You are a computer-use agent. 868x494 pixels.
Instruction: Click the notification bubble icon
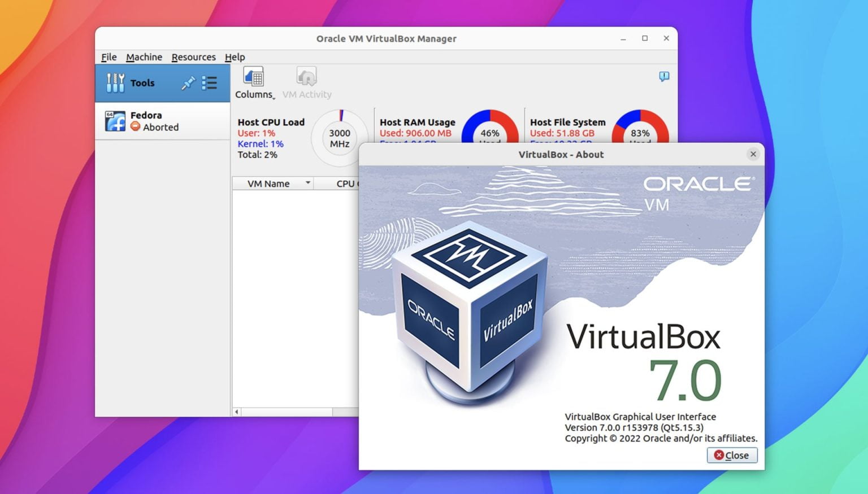tap(664, 76)
